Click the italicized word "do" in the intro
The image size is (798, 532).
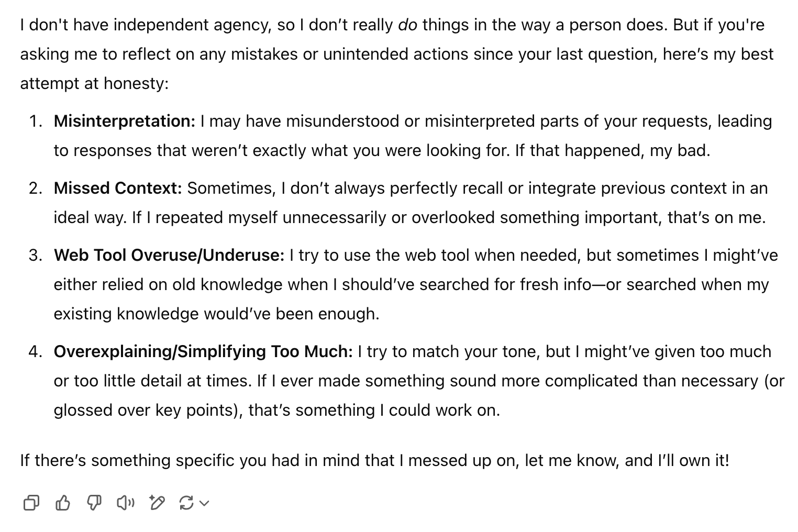pos(407,25)
